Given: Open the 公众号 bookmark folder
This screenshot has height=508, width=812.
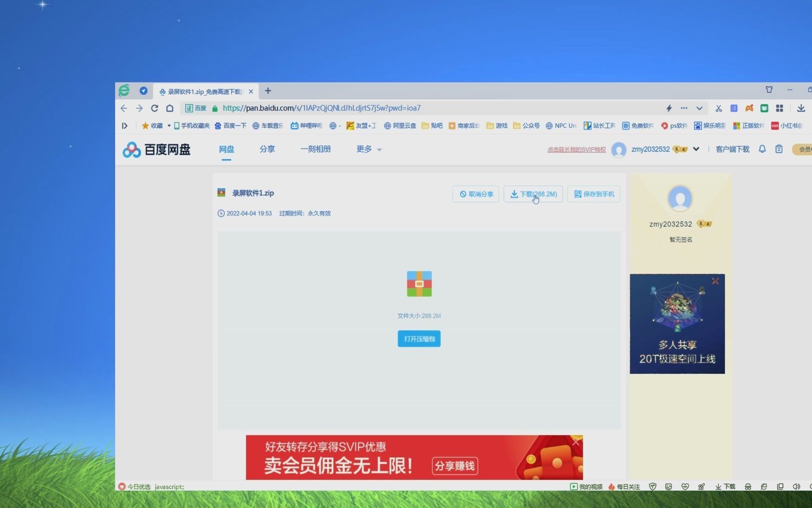Looking at the screenshot, I should click(527, 126).
